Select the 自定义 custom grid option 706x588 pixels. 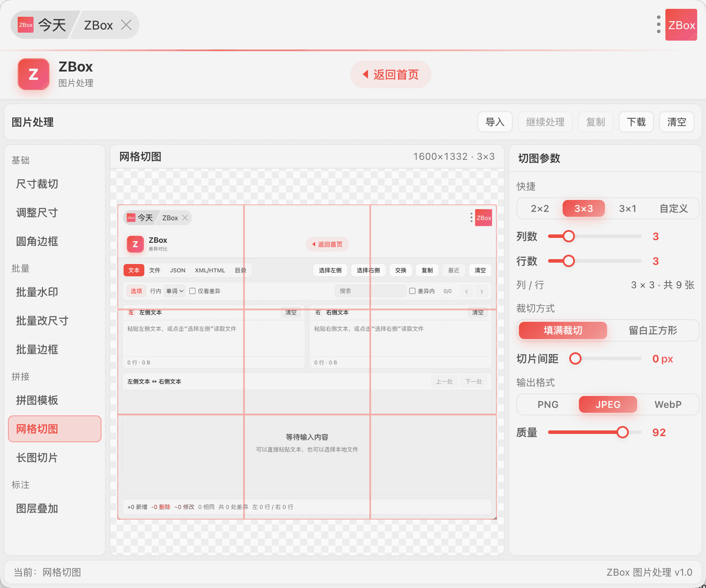[673, 208]
